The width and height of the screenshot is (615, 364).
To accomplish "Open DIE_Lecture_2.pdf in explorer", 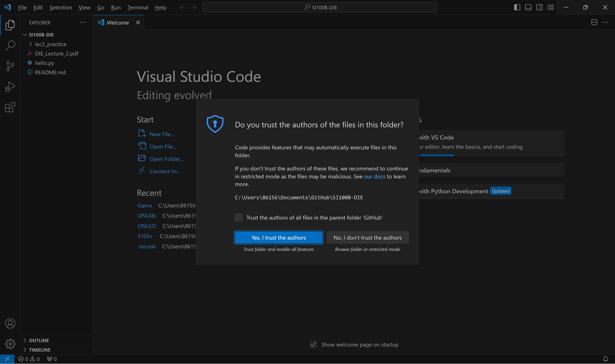I will [x=56, y=54].
